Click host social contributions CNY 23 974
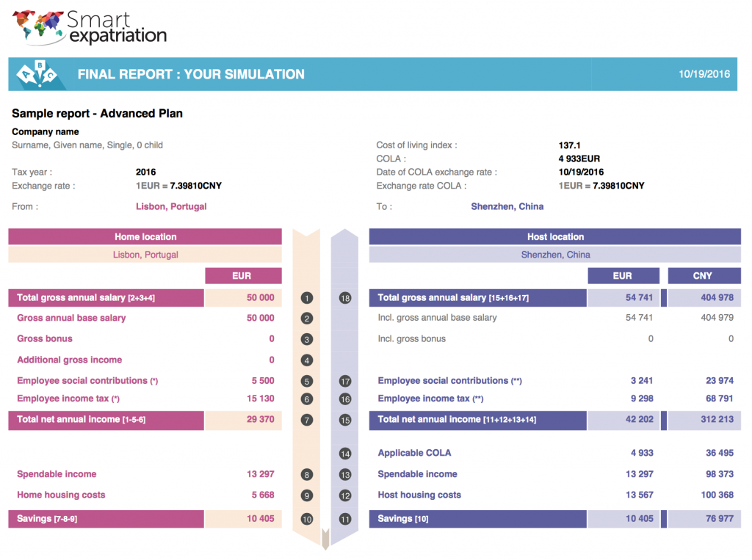Viewport: 752px width, 560px height. [x=720, y=381]
